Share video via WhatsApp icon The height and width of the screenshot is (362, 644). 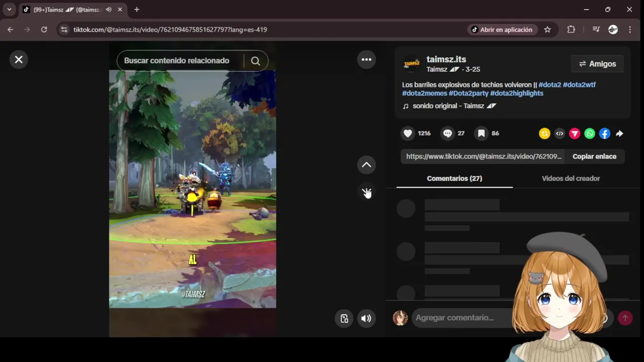click(x=590, y=133)
